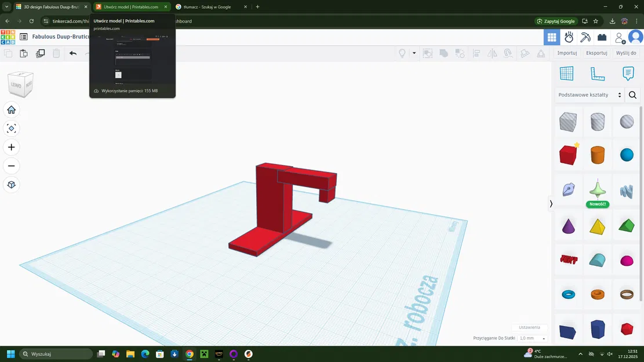The height and width of the screenshot is (362, 644).
Task: Open the Bricks mode icon
Action: click(602, 37)
